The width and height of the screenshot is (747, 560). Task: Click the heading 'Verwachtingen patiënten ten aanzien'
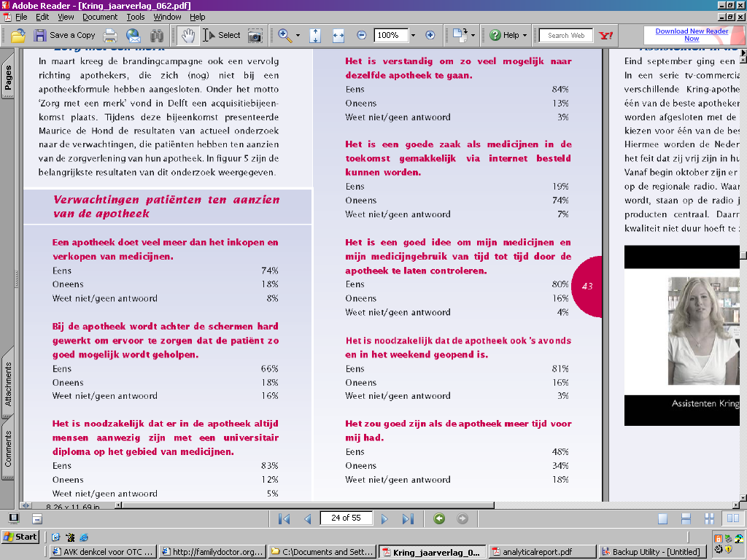click(x=166, y=200)
